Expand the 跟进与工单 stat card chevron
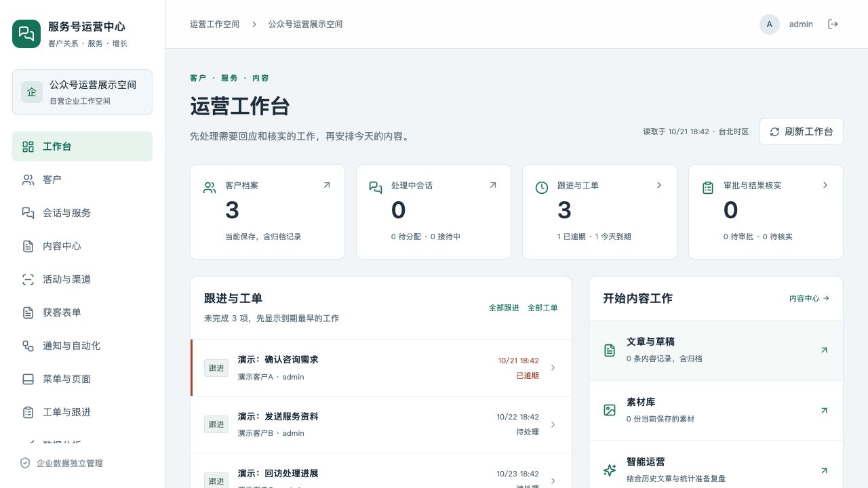Image resolution: width=868 pixels, height=488 pixels. (658, 185)
